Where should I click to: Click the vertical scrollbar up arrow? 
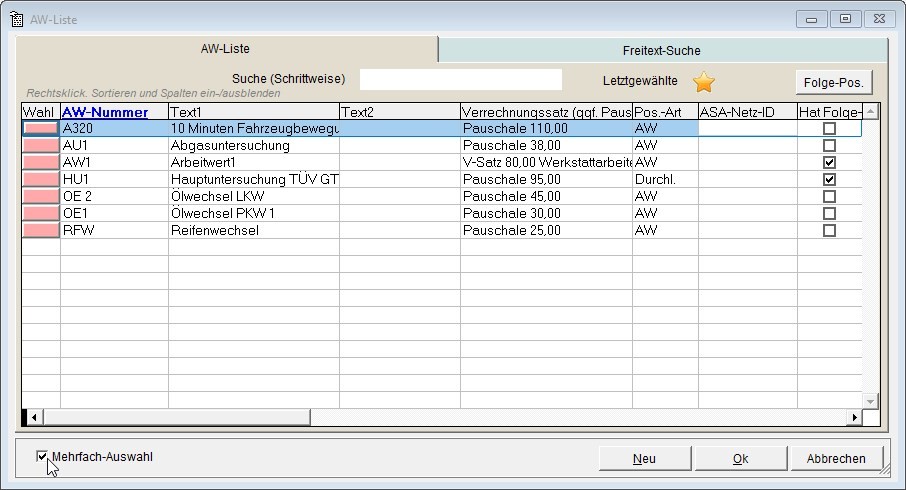(871, 112)
